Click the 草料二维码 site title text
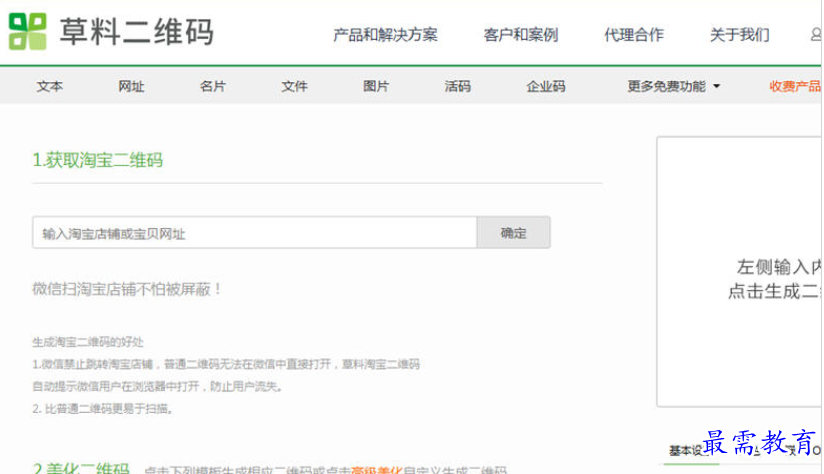Viewport: 824px width, 474px height. [137, 32]
